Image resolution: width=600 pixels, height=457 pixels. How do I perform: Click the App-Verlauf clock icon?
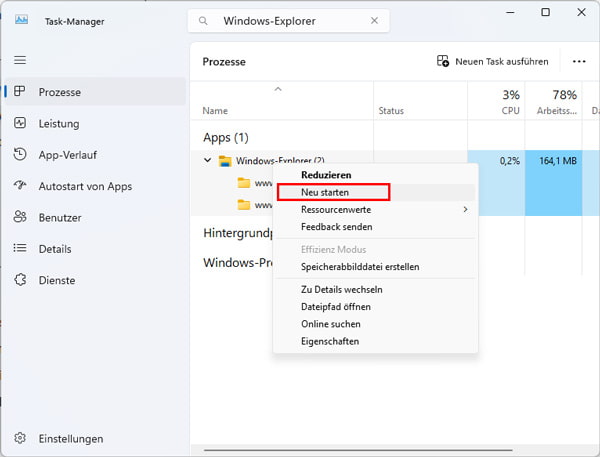click(x=20, y=154)
